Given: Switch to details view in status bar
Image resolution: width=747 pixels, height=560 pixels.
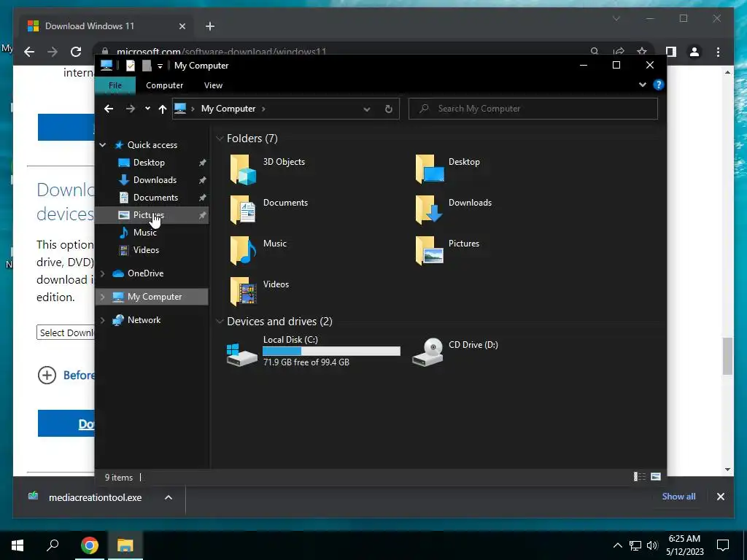Looking at the screenshot, I should click(x=639, y=477).
